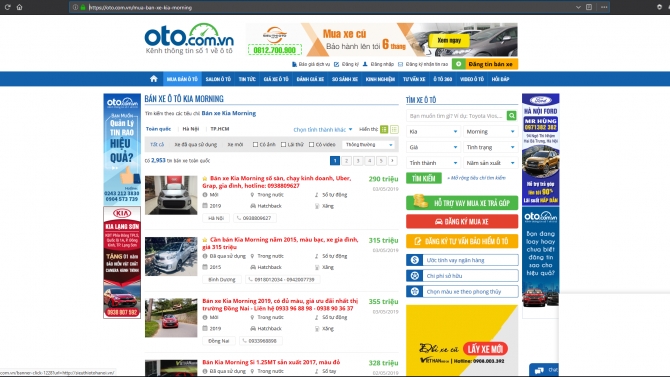Viewport: 670px width, 377px height.
Task: Click Đăng ký tư vấn bảo hiểm ô tô
Action: pyautogui.click(x=462, y=241)
